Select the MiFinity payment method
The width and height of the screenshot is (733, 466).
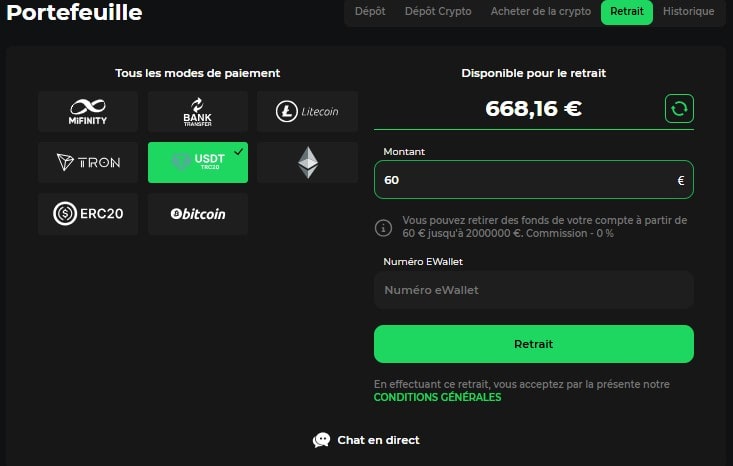click(x=88, y=111)
